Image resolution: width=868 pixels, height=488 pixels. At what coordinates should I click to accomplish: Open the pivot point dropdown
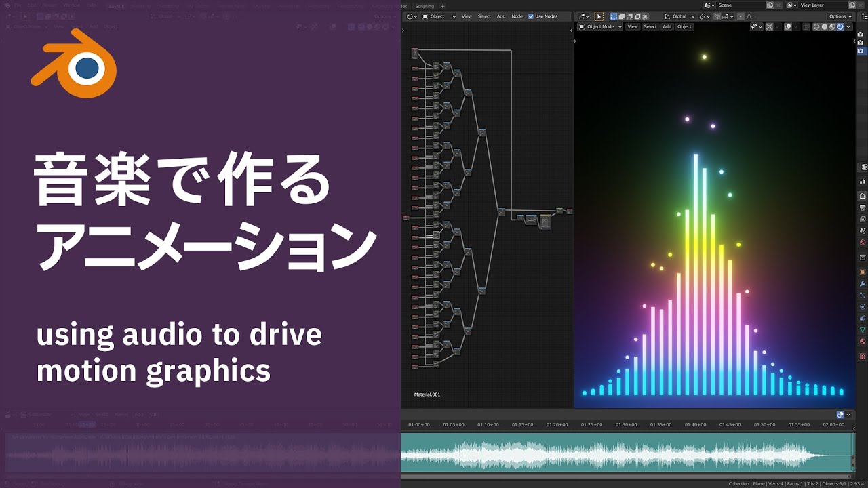point(705,16)
